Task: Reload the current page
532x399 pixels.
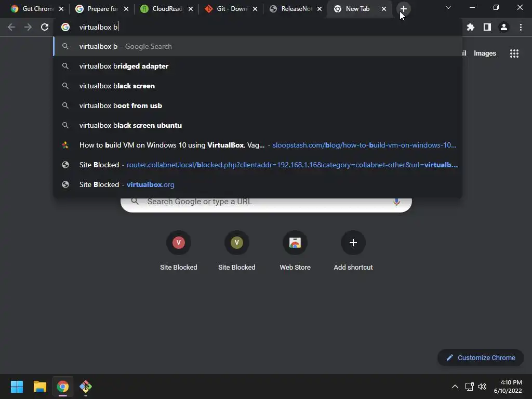Action: pos(45,27)
